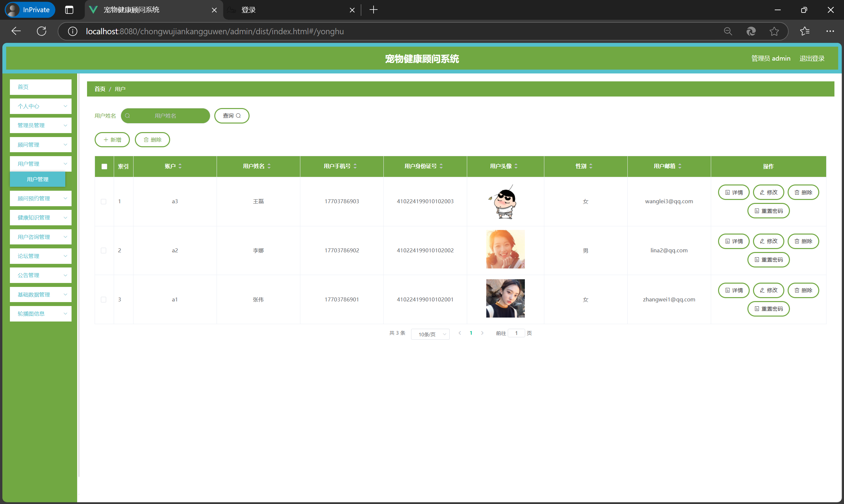Image resolution: width=844 pixels, height=504 pixels.
Task: Click the refresh page icon
Action: point(42,31)
